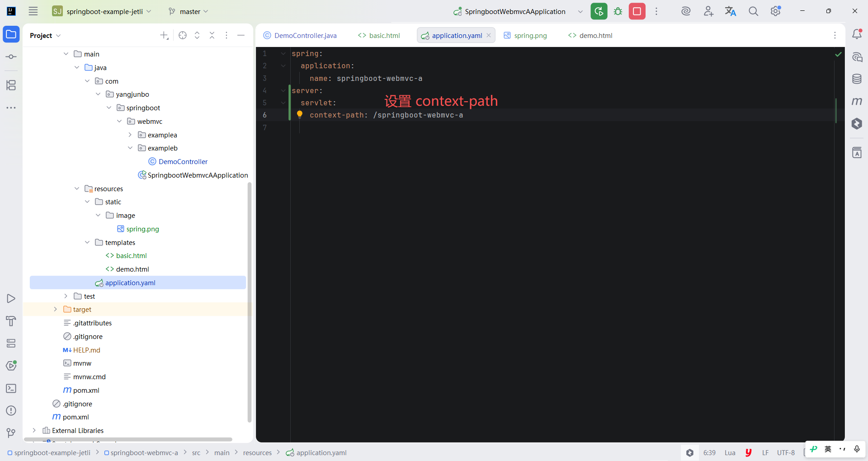
Task: Fold the server: block on line 4
Action: tap(283, 90)
